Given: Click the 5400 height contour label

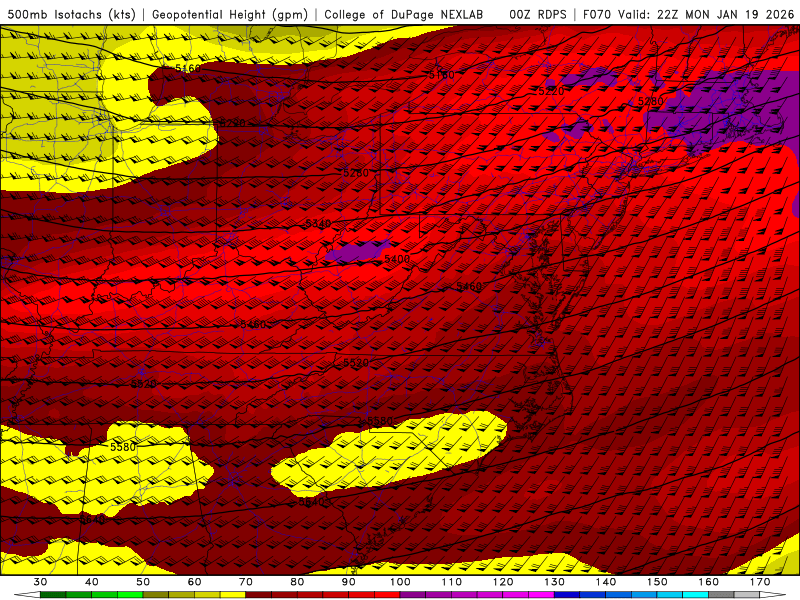Looking at the screenshot, I should pos(397,259).
